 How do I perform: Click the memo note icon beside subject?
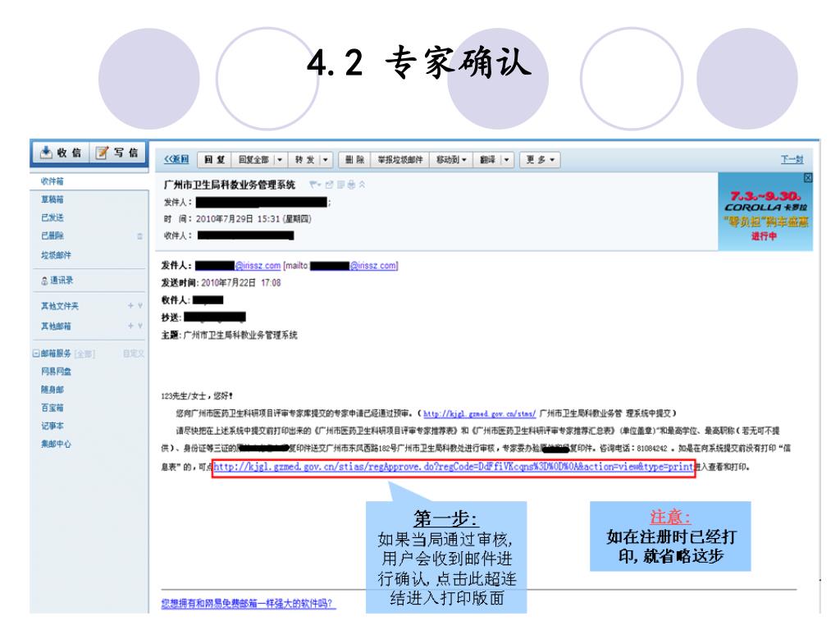[x=340, y=185]
